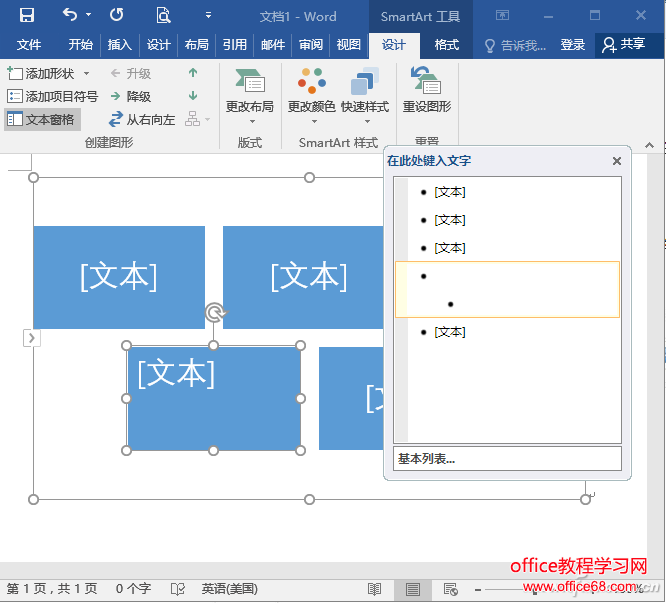The width and height of the screenshot is (666, 603).
Task: Click the Undo arrow icon
Action: [69, 15]
